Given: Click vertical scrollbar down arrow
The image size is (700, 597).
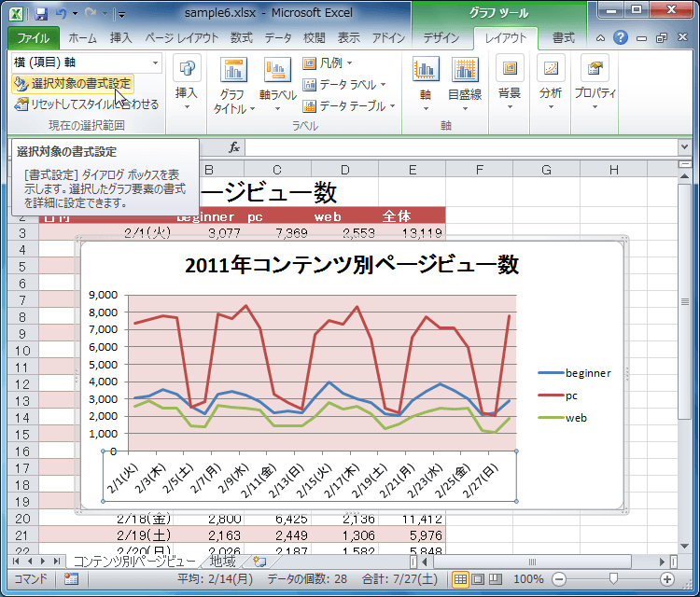Looking at the screenshot, I should tap(684, 546).
